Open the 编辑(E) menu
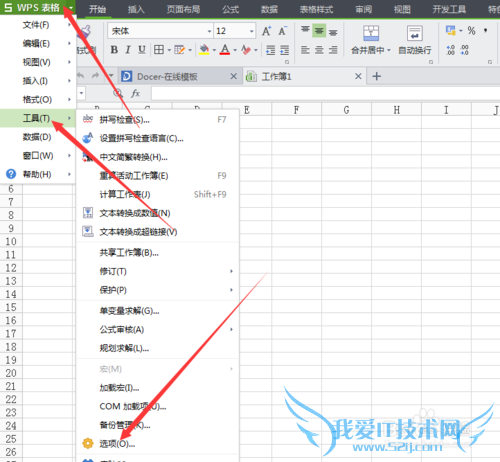This screenshot has width=500, height=462. pyautogui.click(x=38, y=43)
